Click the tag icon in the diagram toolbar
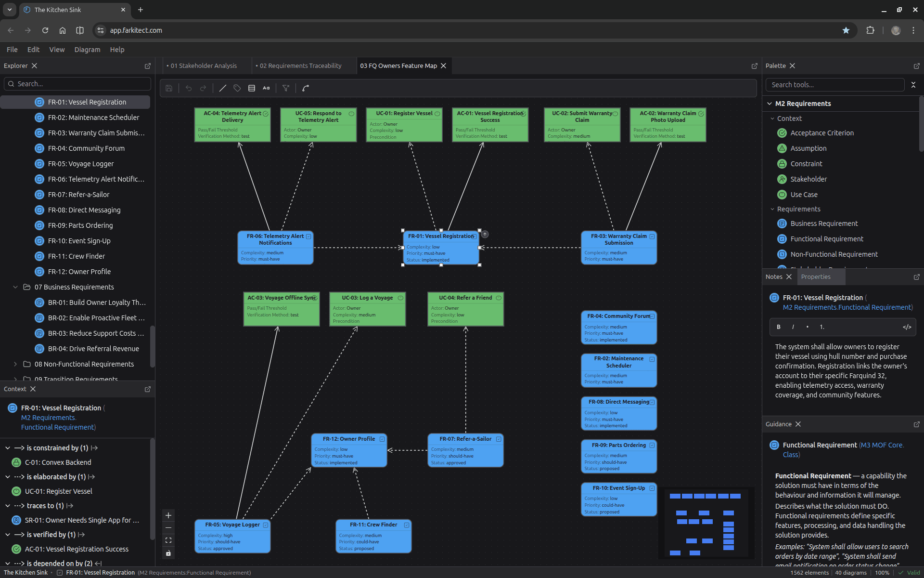 [x=237, y=88]
